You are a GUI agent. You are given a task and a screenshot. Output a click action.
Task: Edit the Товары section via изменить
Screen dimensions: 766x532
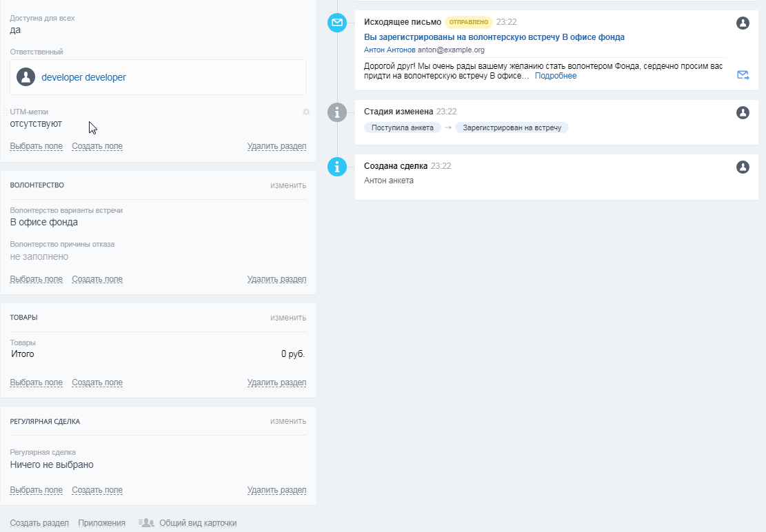288,318
